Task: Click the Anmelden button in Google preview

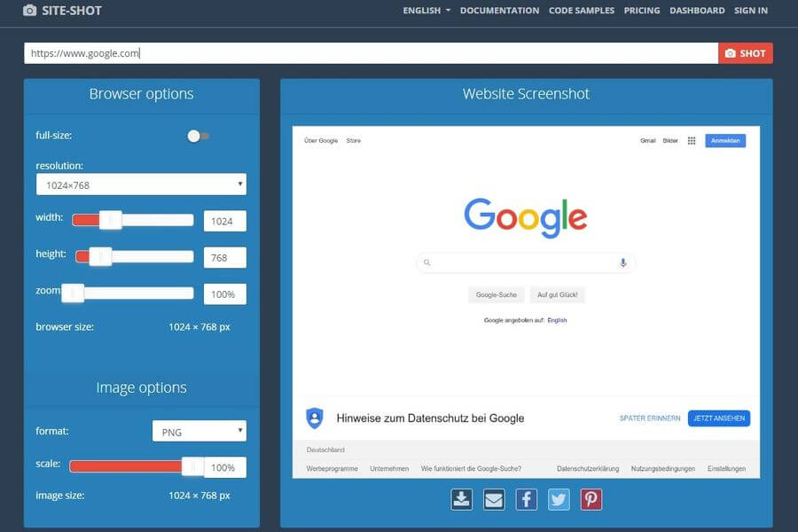Action: (x=725, y=140)
